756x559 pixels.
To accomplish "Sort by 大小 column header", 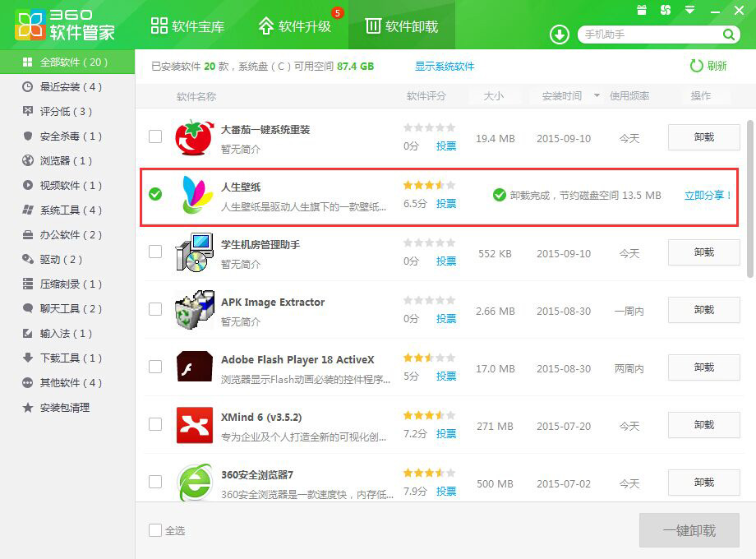I will pos(494,96).
